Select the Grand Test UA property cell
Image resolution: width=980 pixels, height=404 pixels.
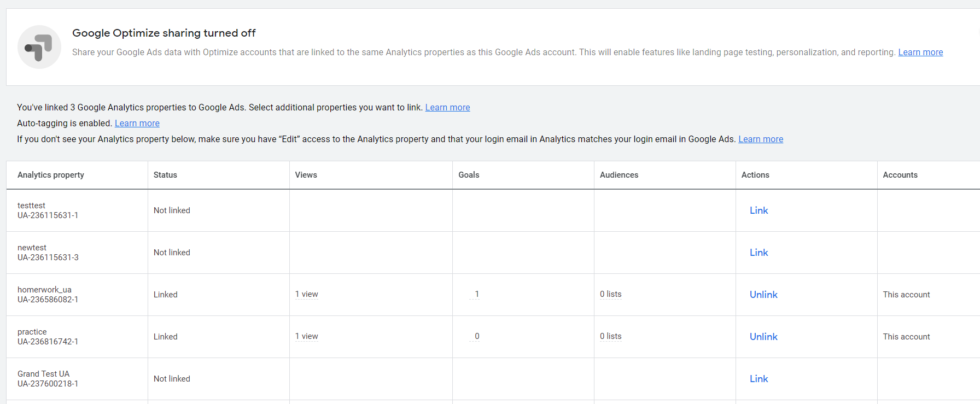click(77, 379)
